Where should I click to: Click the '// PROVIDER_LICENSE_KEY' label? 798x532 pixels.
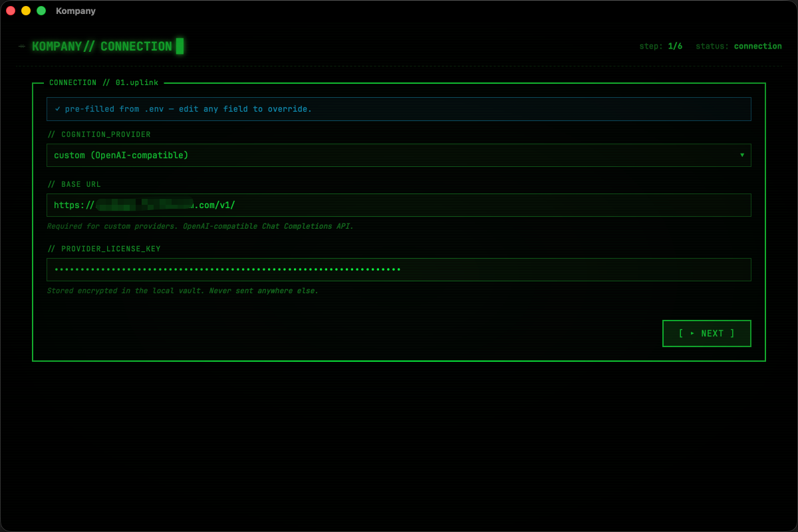[104, 249]
